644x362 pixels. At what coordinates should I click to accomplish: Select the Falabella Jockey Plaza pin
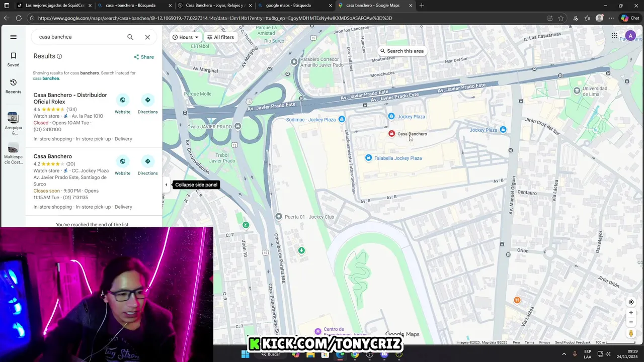(368, 158)
